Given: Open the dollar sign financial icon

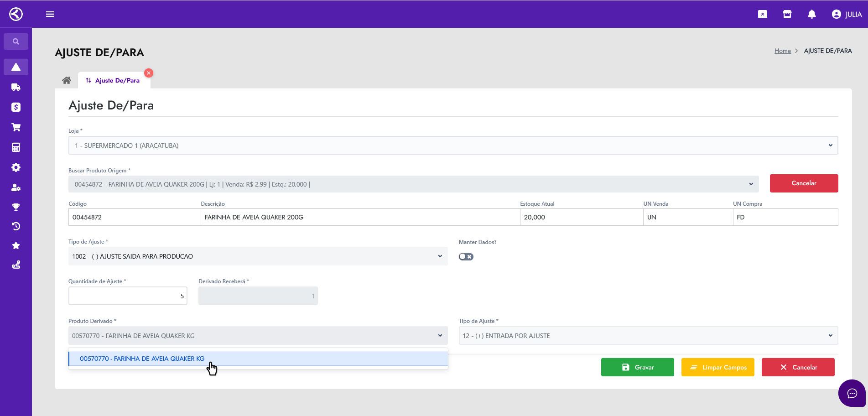Looking at the screenshot, I should (x=16, y=107).
